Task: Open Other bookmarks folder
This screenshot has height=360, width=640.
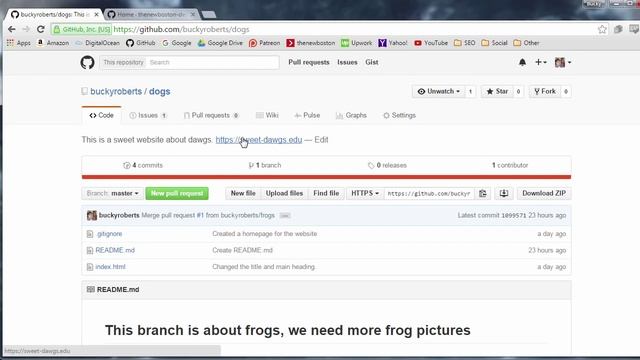Action: coord(526,43)
